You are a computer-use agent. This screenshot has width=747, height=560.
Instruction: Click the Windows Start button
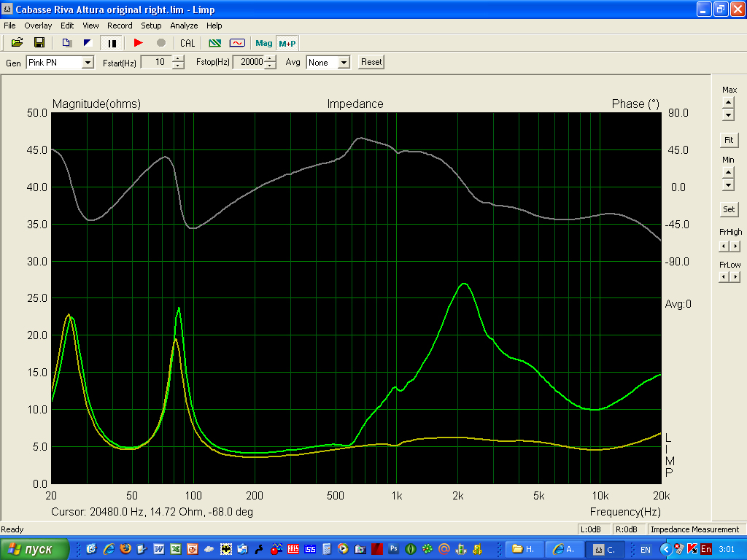click(34, 549)
